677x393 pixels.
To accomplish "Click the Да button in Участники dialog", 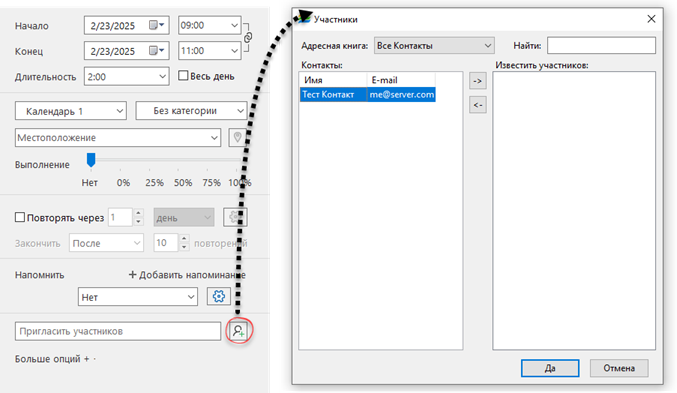I will click(550, 368).
